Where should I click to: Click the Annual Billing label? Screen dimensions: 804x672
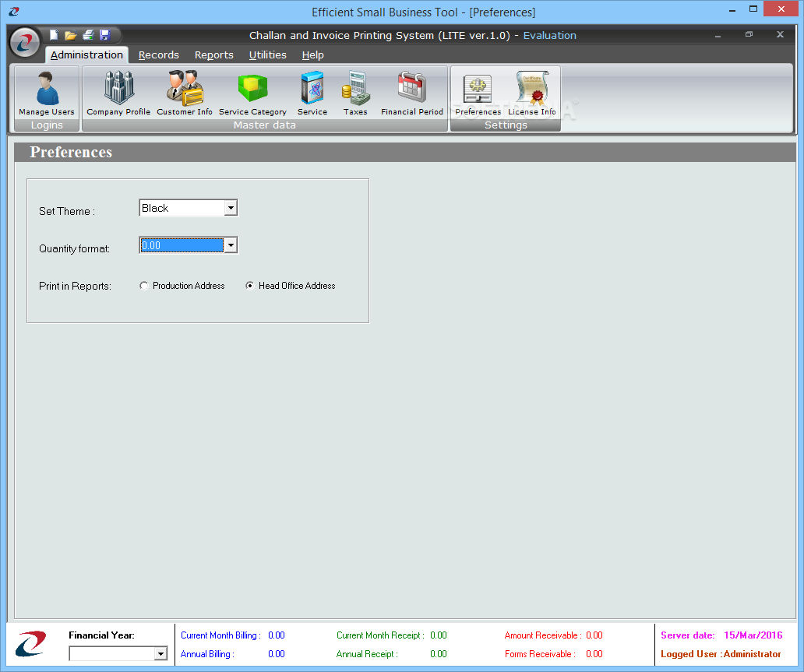pyautogui.click(x=207, y=654)
